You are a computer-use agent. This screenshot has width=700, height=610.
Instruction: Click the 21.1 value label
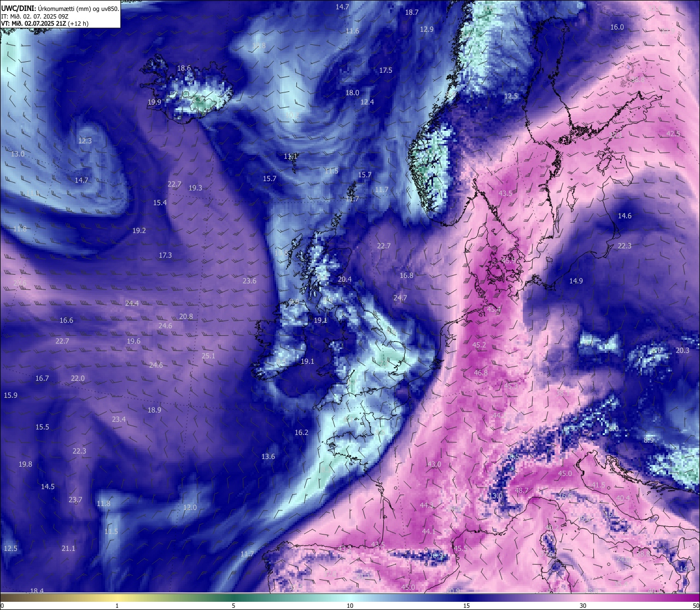coord(68,549)
